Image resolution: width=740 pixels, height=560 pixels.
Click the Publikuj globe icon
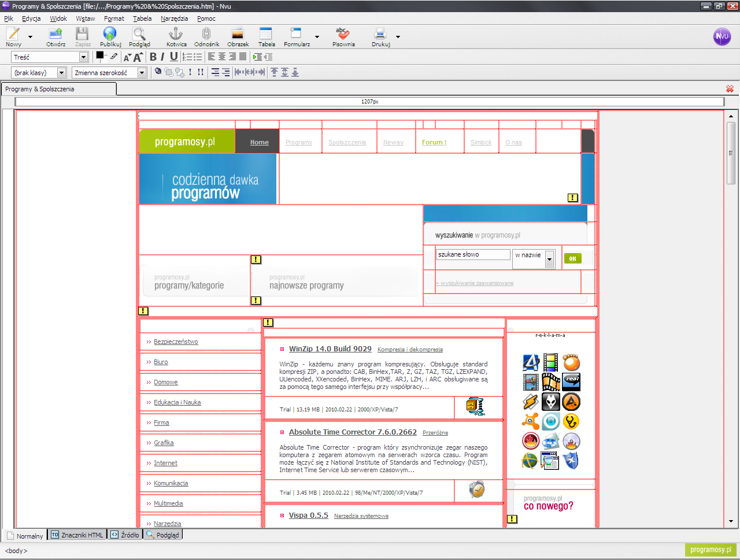point(110,34)
